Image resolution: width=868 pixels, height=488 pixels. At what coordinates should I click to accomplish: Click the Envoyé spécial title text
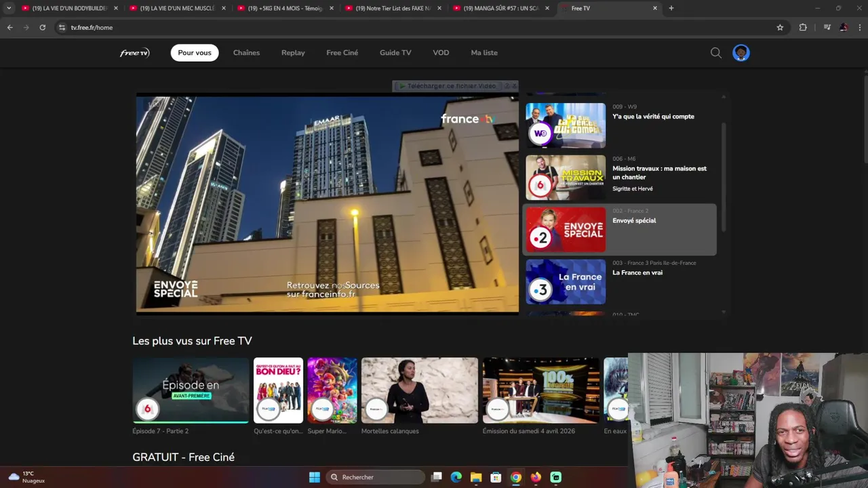tap(634, 220)
